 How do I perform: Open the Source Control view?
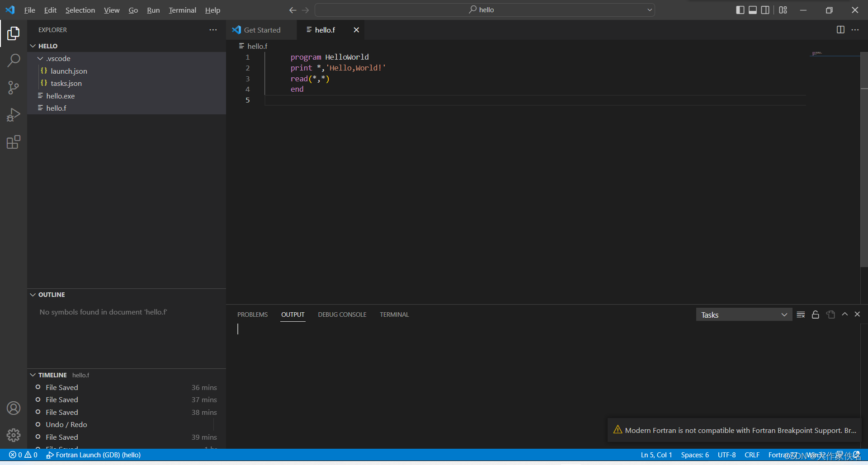pos(14,88)
